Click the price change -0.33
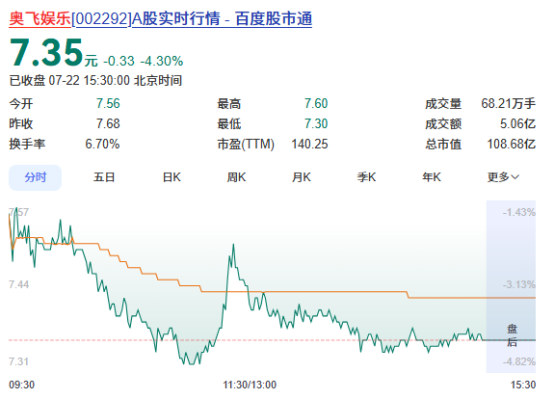The height and width of the screenshot is (399, 554). click(119, 61)
